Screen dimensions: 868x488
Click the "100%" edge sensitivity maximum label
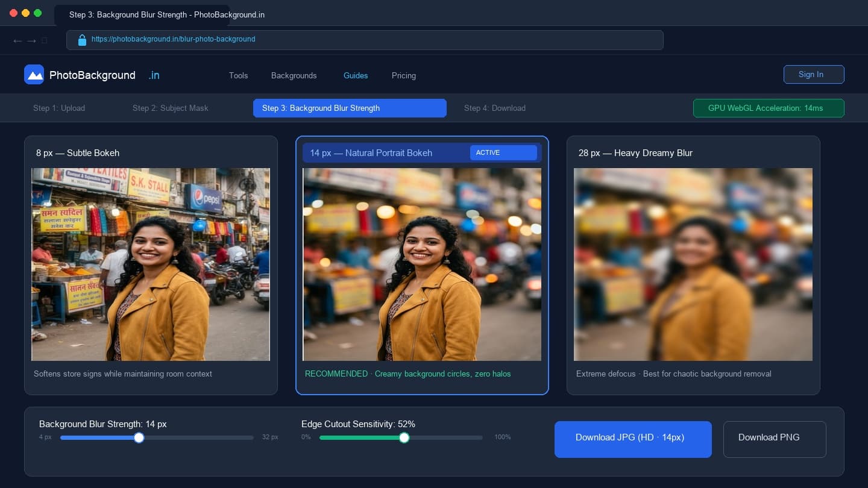[503, 437]
